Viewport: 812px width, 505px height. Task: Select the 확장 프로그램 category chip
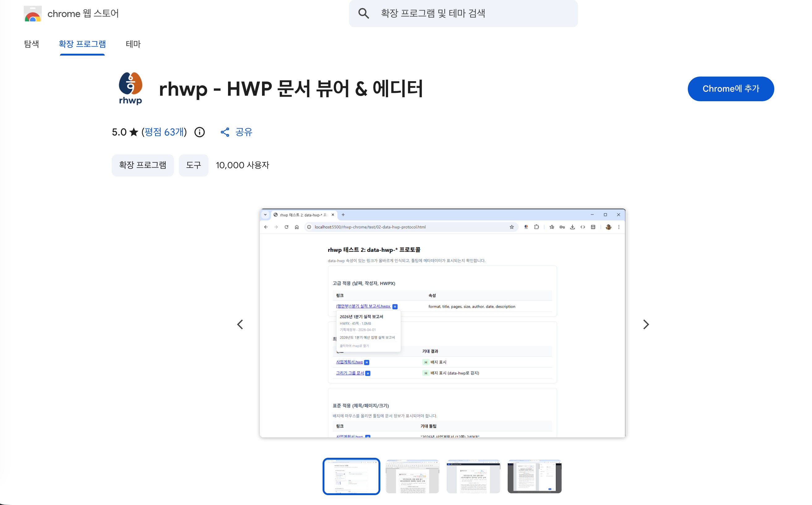(143, 165)
